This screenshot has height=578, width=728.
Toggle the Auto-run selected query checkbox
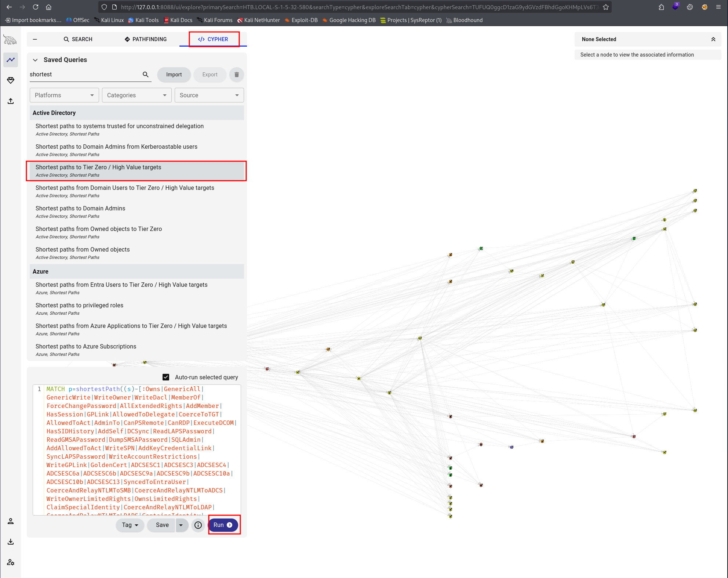[x=166, y=377]
